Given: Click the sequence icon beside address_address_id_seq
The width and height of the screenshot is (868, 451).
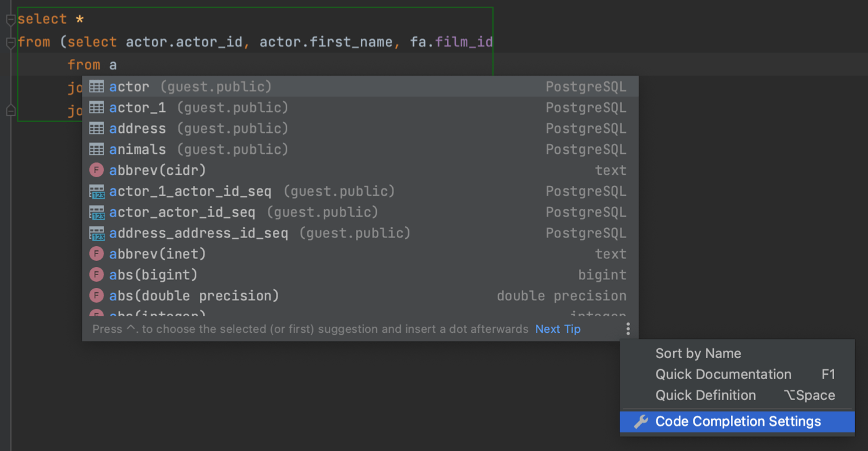Looking at the screenshot, I should point(97,233).
